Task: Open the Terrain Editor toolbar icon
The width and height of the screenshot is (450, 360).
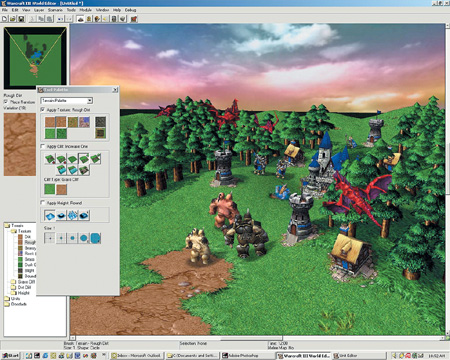Action: coord(80,19)
